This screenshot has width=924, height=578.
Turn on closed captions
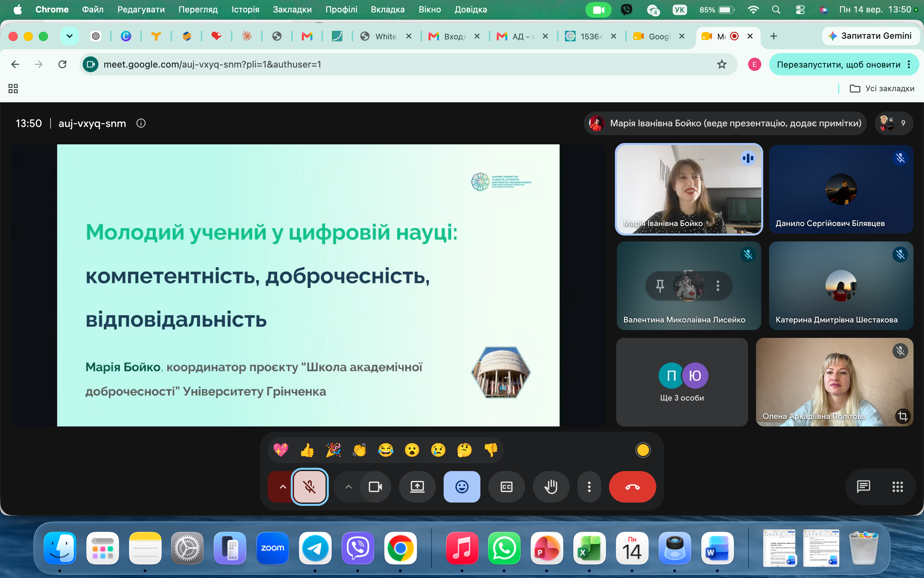click(x=507, y=486)
